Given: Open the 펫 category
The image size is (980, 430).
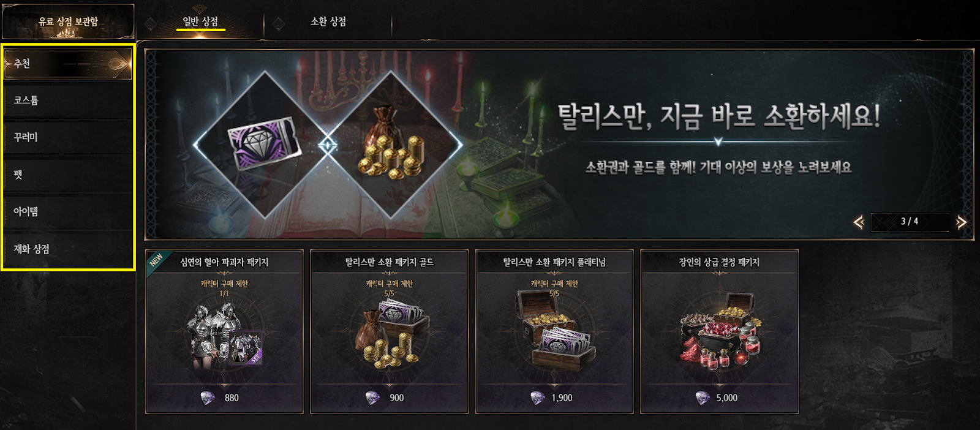Looking at the screenshot, I should point(68,175).
